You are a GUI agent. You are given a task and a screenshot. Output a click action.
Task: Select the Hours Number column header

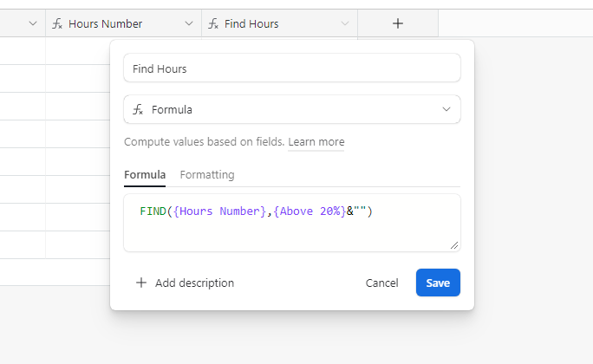pyautogui.click(x=123, y=23)
